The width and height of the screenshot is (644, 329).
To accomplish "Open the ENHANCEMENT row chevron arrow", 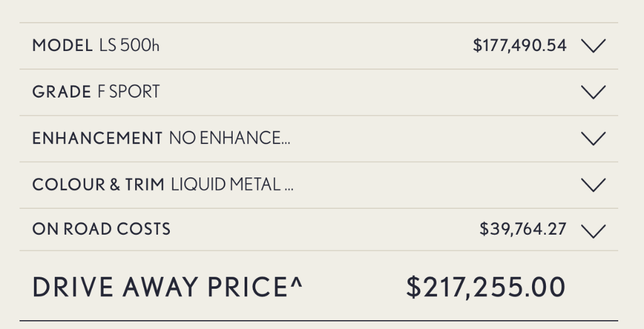I will pyautogui.click(x=594, y=138).
